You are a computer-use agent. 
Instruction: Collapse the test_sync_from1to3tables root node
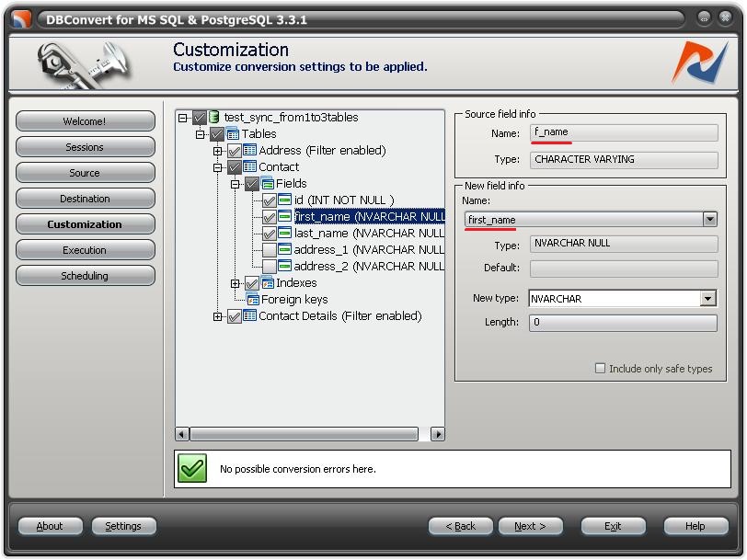[182, 118]
